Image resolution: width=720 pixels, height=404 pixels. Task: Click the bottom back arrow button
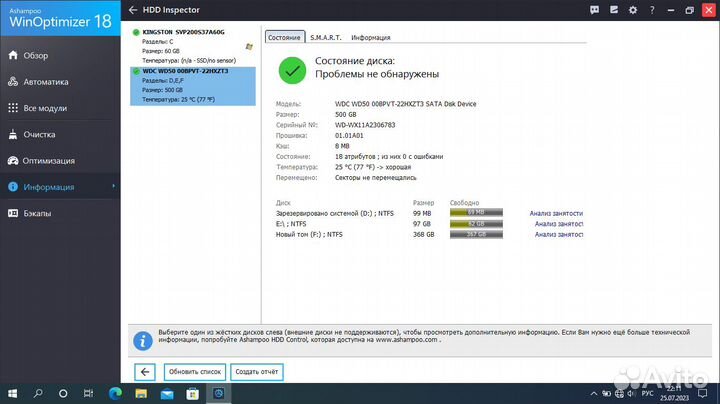145,372
